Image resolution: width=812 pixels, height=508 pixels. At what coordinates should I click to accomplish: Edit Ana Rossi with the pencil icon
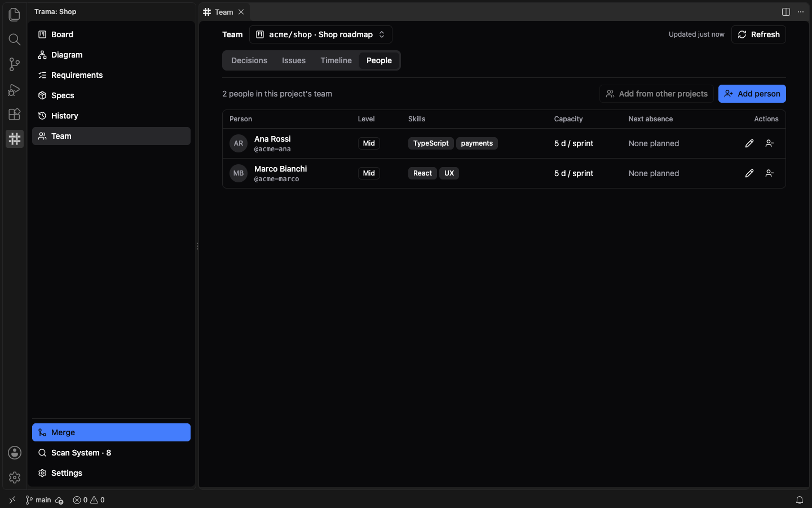click(x=749, y=143)
